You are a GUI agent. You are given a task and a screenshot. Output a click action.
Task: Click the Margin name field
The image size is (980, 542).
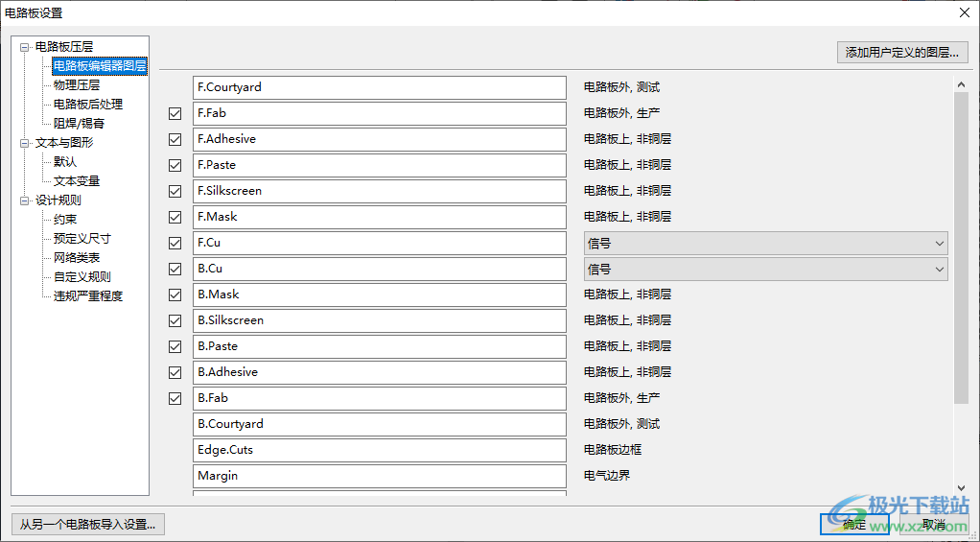380,477
